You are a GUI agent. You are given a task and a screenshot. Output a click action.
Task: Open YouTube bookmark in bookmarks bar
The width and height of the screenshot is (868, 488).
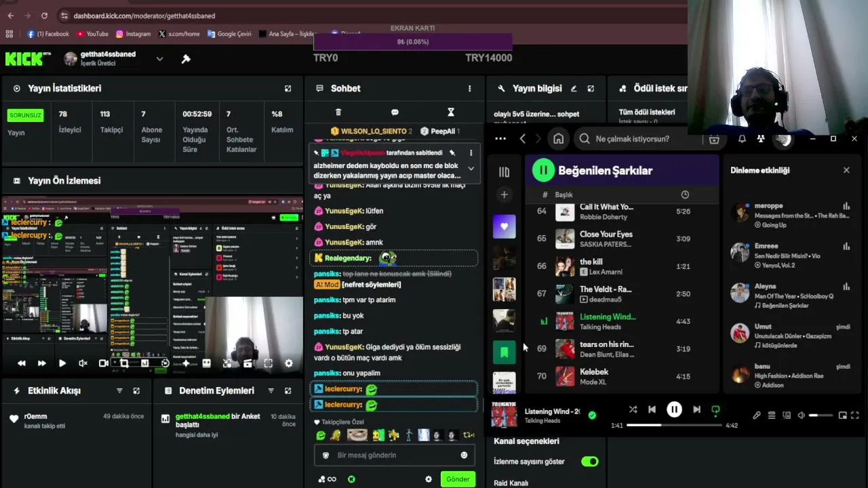[92, 34]
